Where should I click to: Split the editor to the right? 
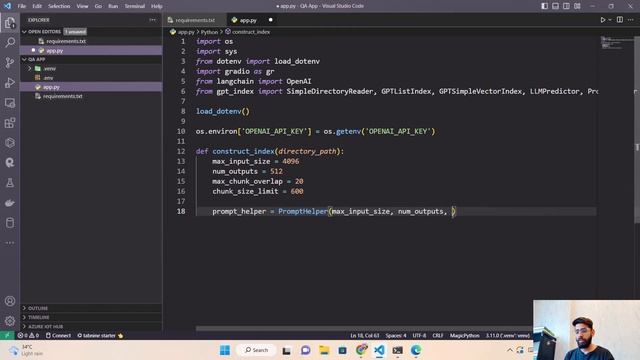pyautogui.click(x=620, y=20)
